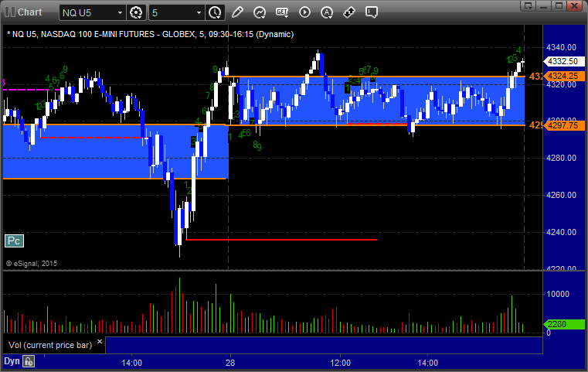588x372 pixels.
Task: Click the pop-out window icon beside minimize
Action: (x=529, y=5)
